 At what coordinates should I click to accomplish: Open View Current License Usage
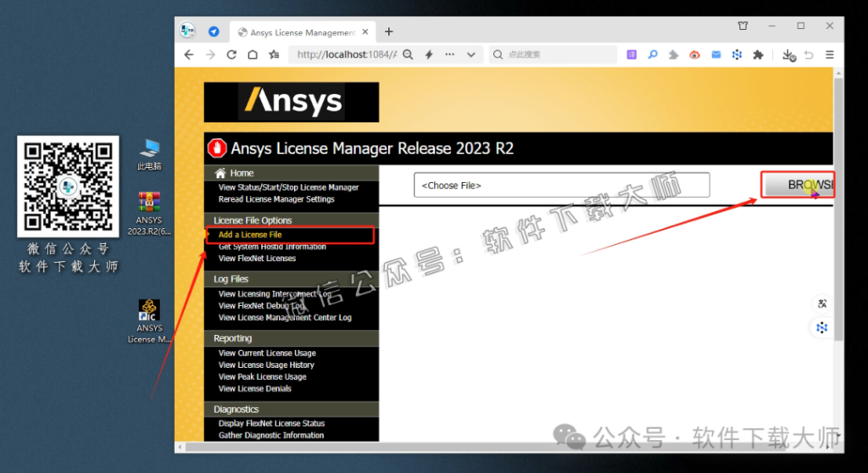pos(267,353)
